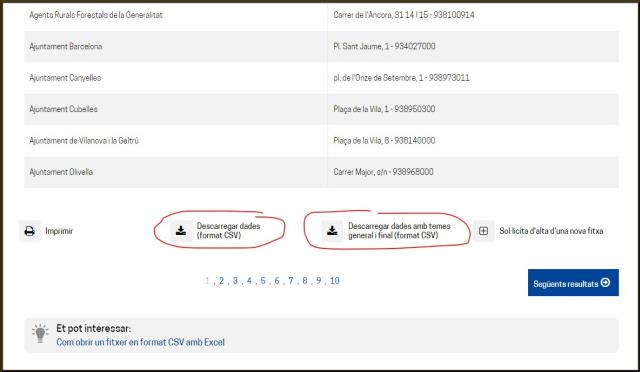Image resolution: width=640 pixels, height=372 pixels.
Task: Click address pl. de l'Onze de Setembre
Action: tap(401, 78)
